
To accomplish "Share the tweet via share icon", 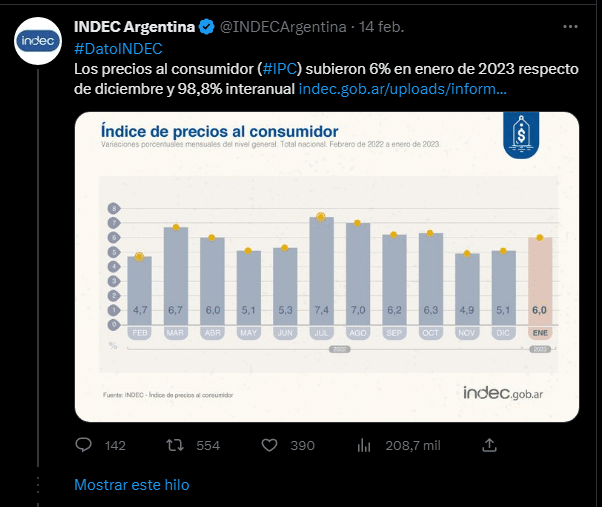I will (x=489, y=445).
